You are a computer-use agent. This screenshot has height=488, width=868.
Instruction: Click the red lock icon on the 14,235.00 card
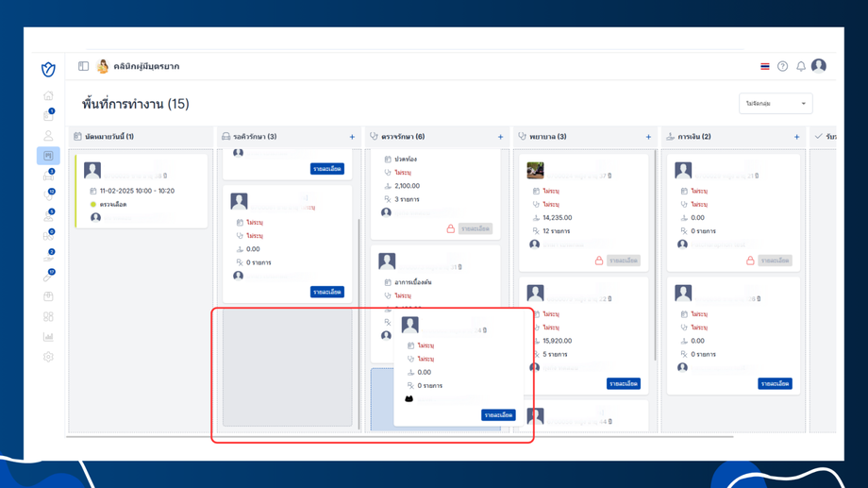pyautogui.click(x=599, y=261)
